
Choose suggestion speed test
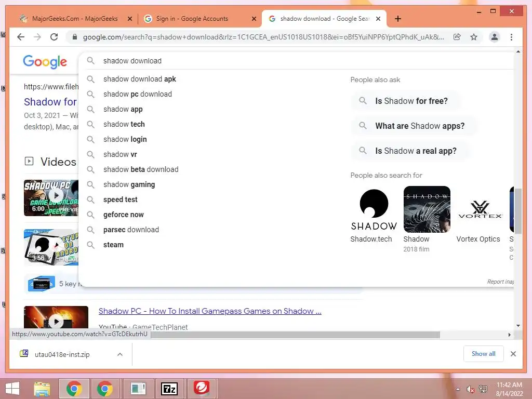tap(121, 199)
